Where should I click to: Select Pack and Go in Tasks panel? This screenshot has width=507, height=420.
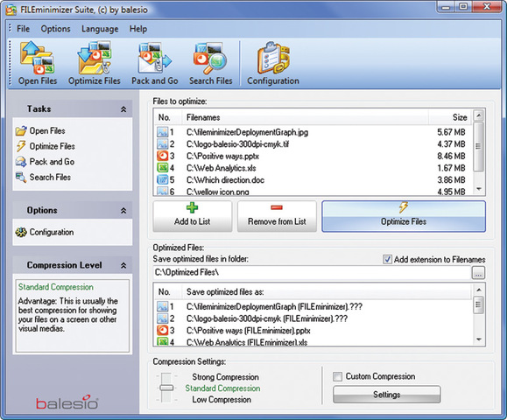coord(45,162)
